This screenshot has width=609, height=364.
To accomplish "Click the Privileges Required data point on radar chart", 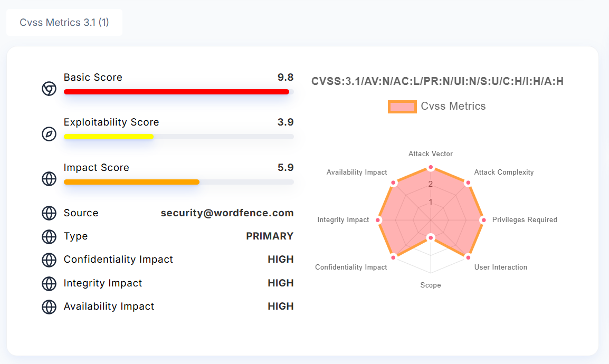I will click(x=483, y=220).
